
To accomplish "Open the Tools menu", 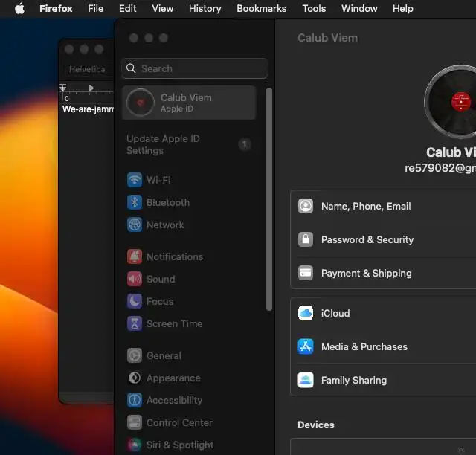I will (314, 8).
